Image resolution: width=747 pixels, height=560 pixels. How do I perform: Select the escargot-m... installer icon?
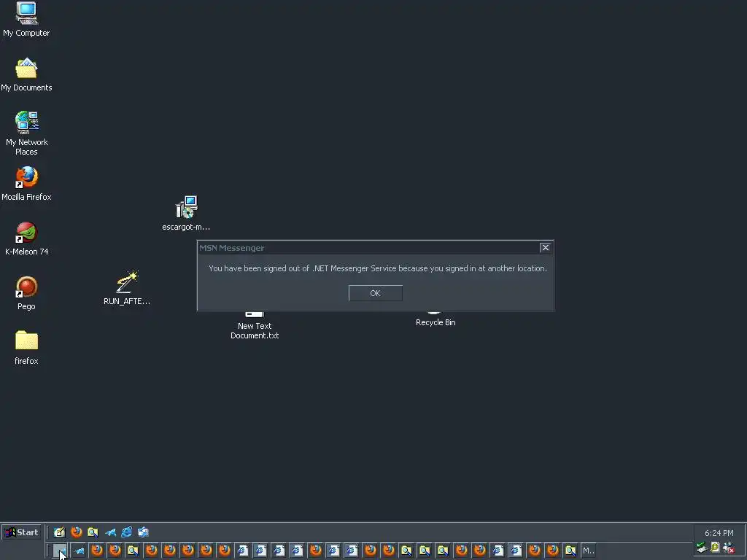pos(186,214)
